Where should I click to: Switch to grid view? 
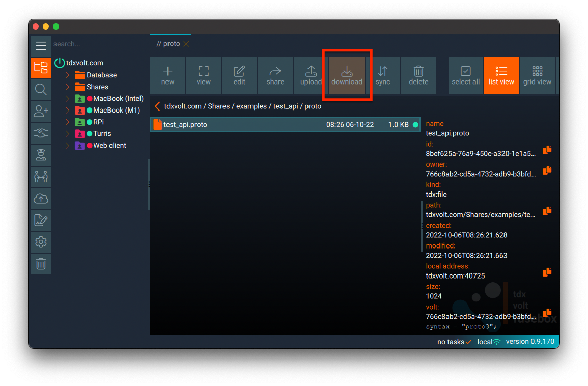(x=538, y=75)
